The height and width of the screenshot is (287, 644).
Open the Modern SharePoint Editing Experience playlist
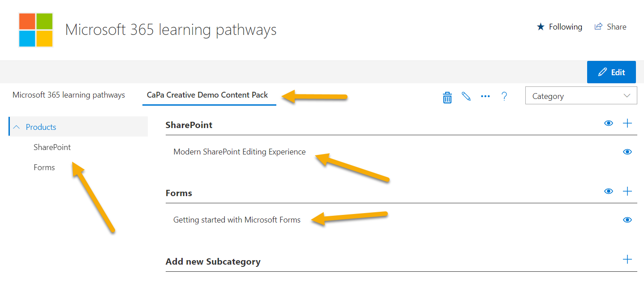pyautogui.click(x=240, y=152)
